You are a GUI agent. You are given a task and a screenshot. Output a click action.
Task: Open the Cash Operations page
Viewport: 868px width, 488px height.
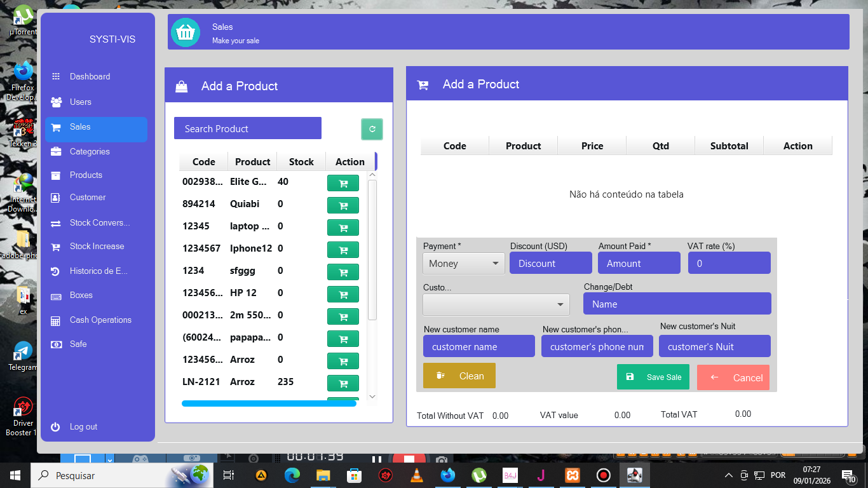point(100,320)
